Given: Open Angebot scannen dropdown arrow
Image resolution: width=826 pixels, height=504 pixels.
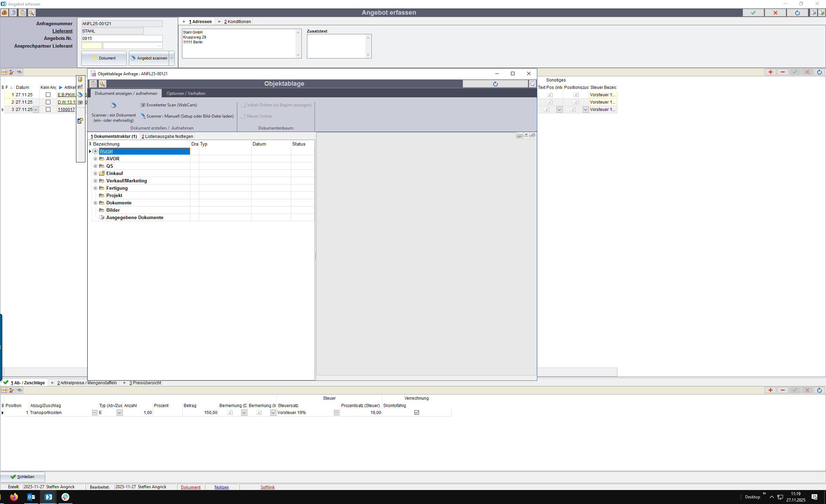Looking at the screenshot, I should (x=172, y=58).
